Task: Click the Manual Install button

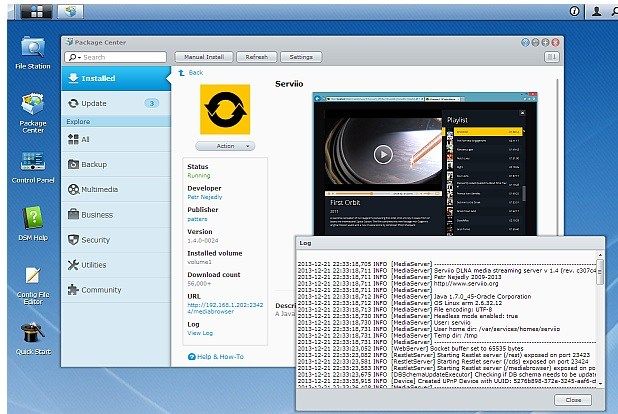Action: [204, 57]
